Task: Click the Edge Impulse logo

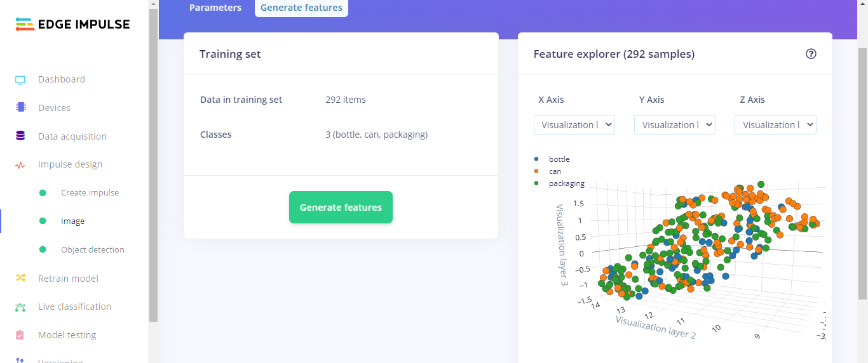Action: (73, 25)
